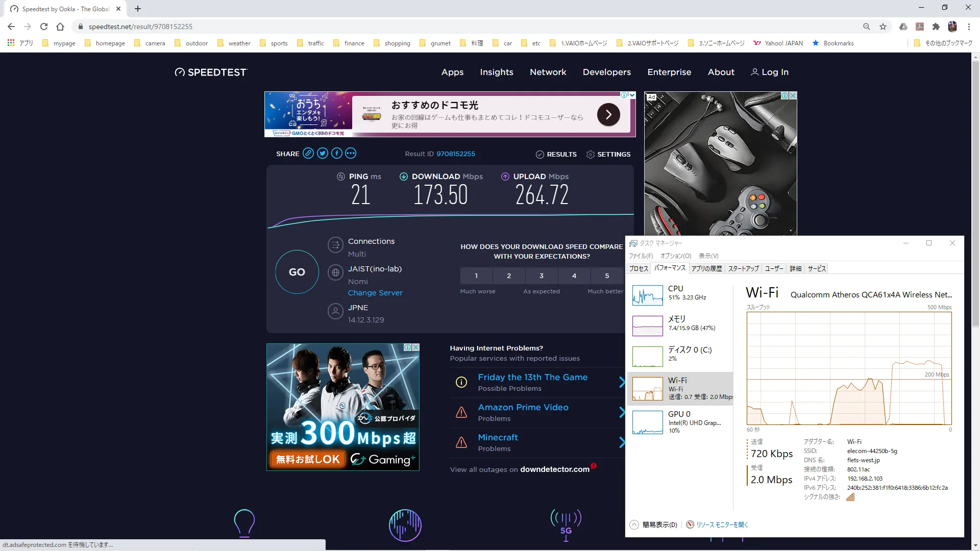
Task: Close the current Speedtest browser tab
Action: (118, 9)
